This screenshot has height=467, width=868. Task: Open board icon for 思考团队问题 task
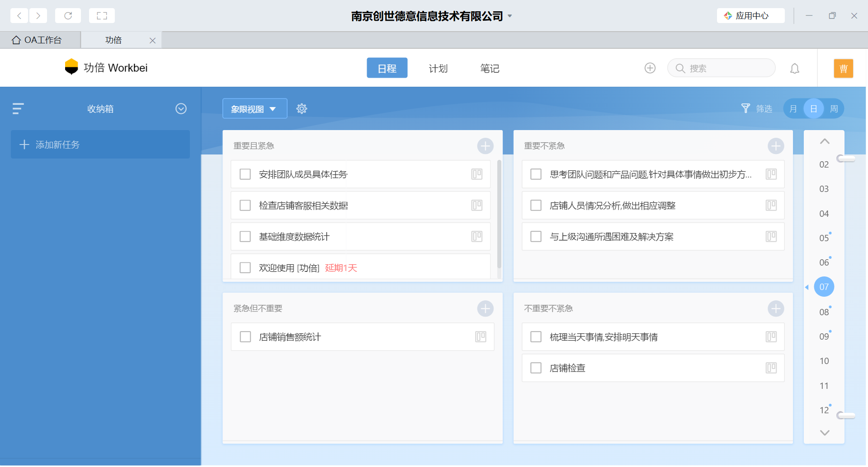point(771,174)
